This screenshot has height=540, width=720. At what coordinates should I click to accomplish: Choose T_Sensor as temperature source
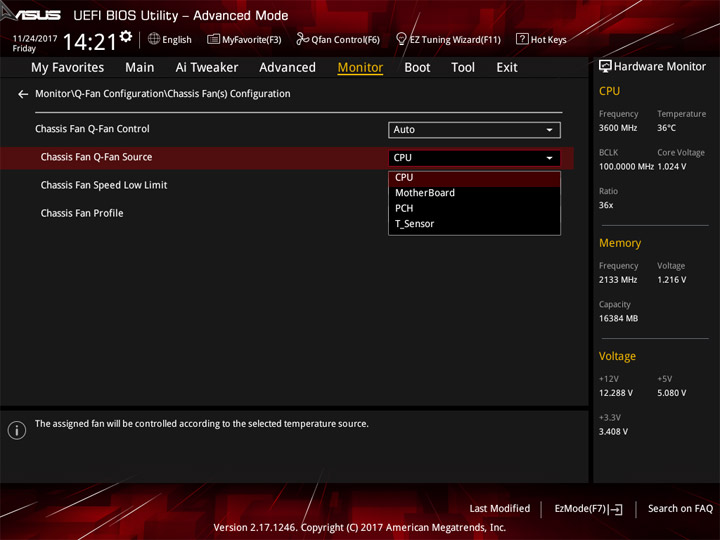click(x=474, y=224)
